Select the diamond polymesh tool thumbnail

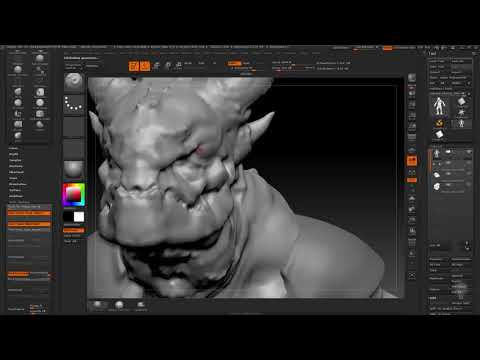(x=461, y=101)
